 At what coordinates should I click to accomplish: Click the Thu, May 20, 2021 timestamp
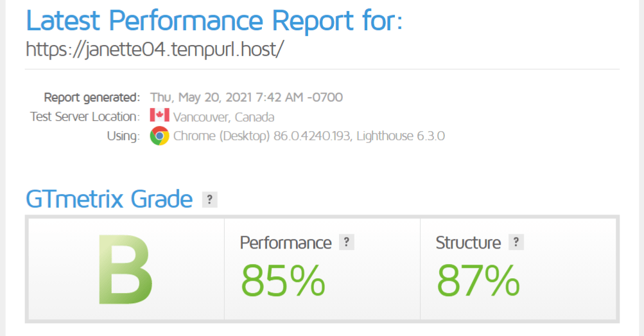(x=247, y=98)
